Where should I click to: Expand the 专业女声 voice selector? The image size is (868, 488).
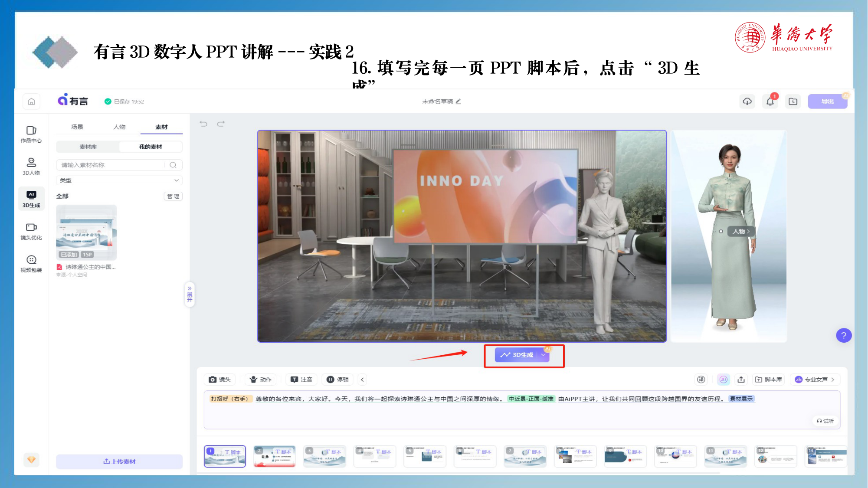pos(815,380)
